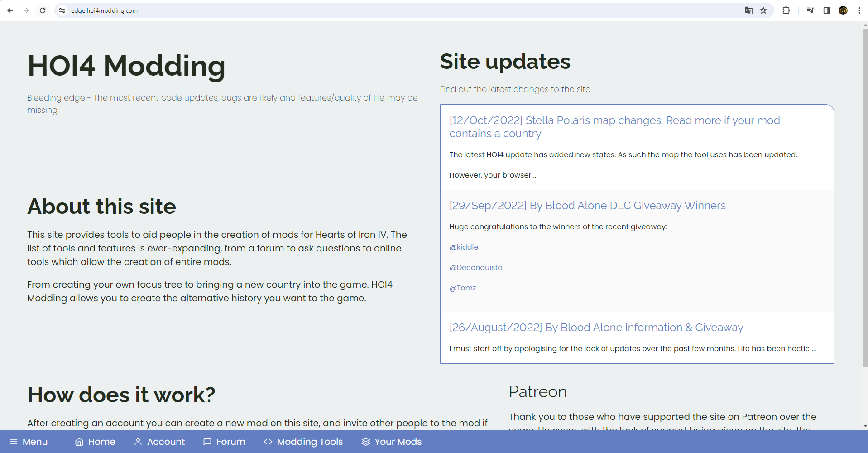Click the Your Mods layers icon
The image size is (868, 453).
coord(366,442)
